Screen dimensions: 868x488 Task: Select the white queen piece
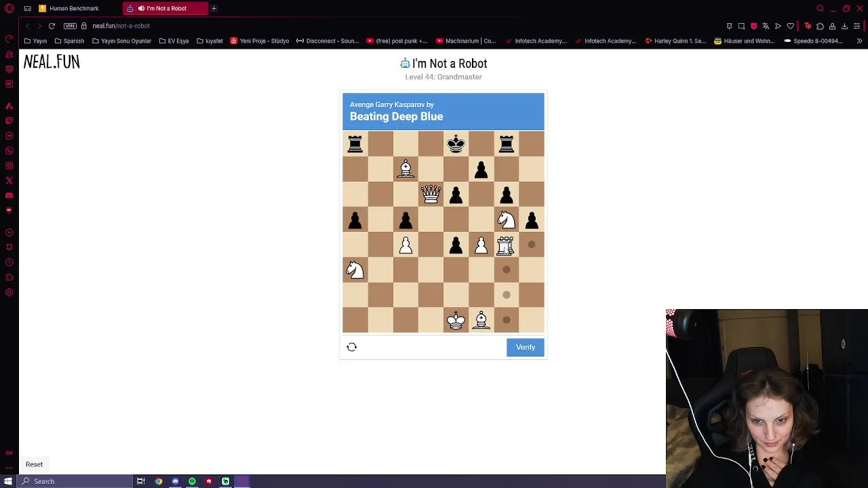(x=431, y=195)
